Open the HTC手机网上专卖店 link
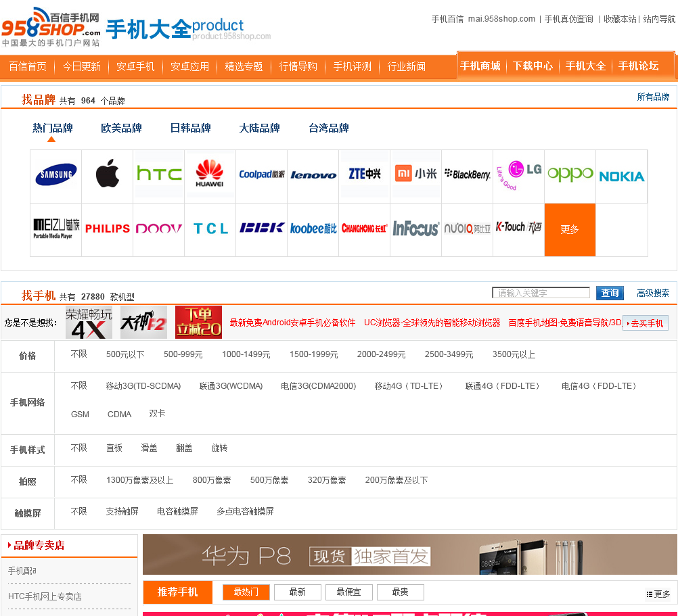Screen dimensions: 678x616 (45, 596)
